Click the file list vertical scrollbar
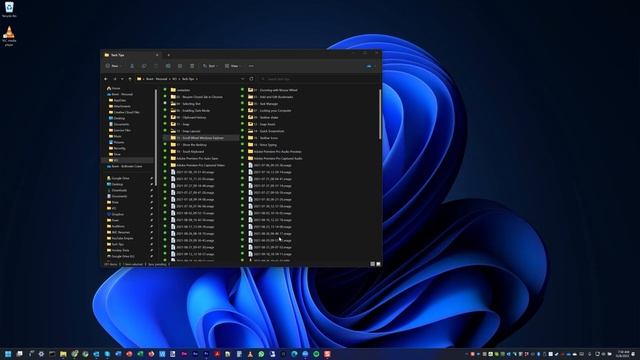This screenshot has height=360, width=640. click(380, 114)
